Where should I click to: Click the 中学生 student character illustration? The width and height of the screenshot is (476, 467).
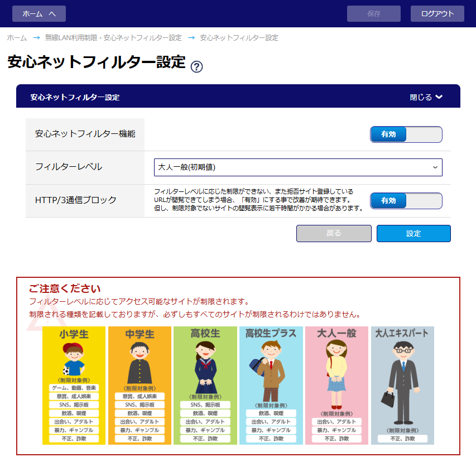pyautogui.click(x=140, y=363)
